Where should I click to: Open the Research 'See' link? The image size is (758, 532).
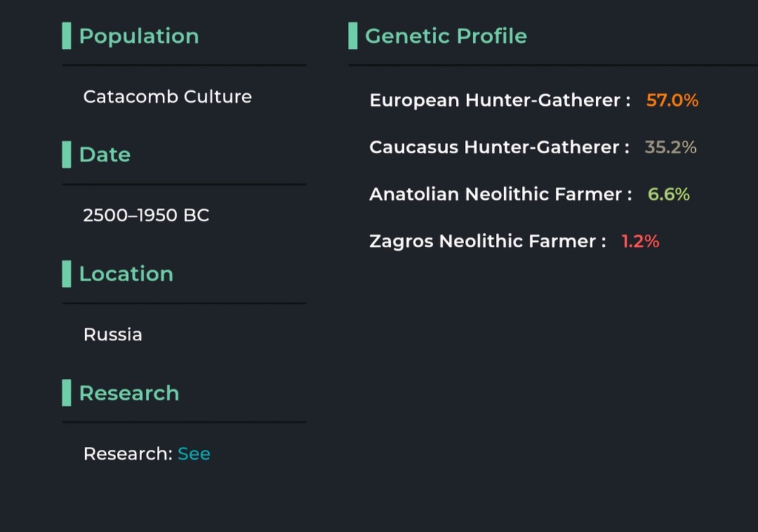point(194,454)
